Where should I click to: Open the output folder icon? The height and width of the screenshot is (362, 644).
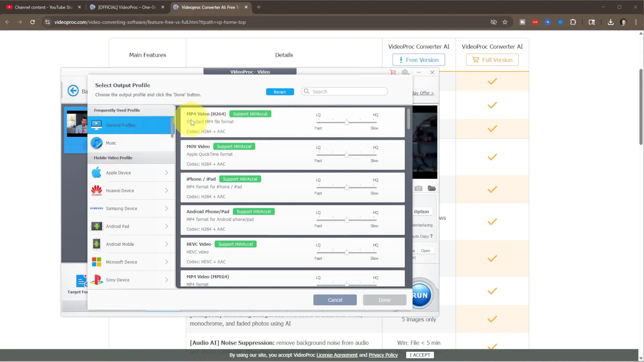pos(432,188)
